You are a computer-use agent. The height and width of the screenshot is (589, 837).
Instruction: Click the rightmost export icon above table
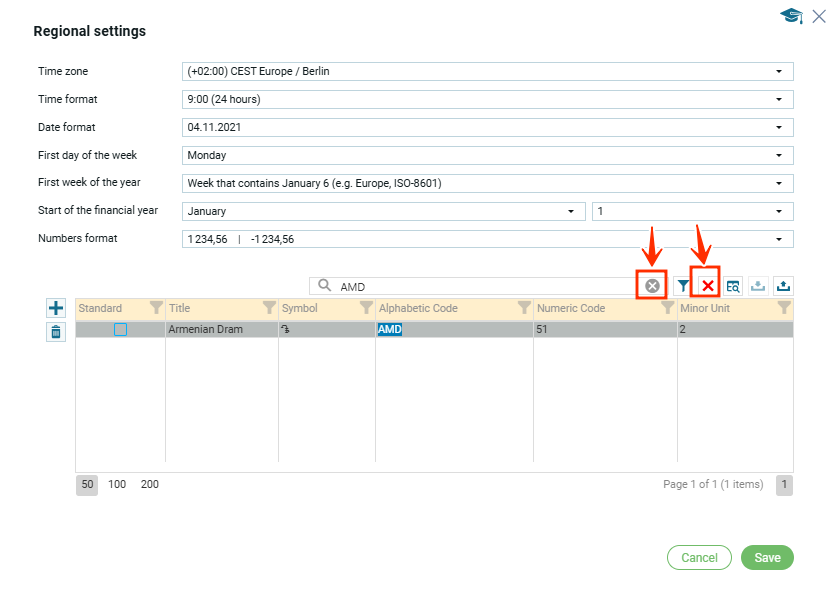(x=783, y=286)
